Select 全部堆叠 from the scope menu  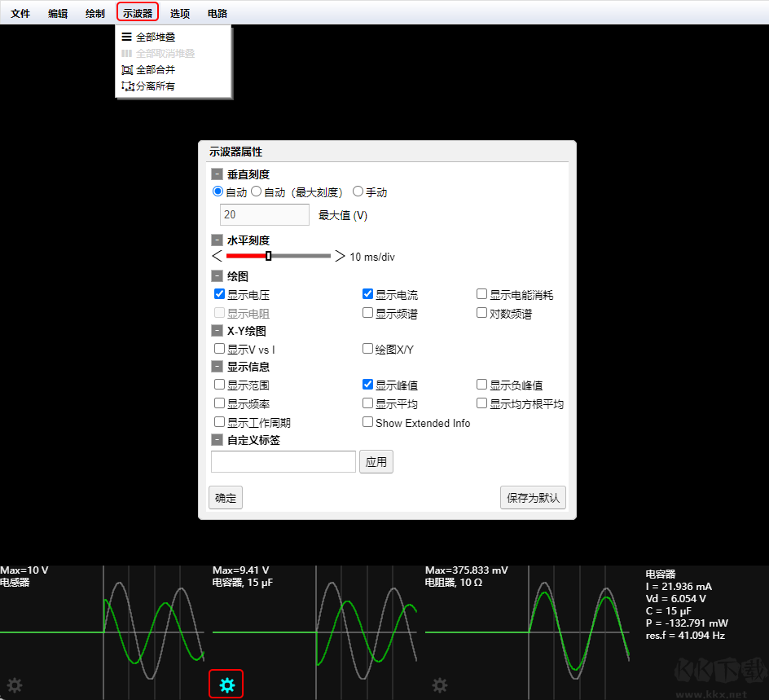tap(156, 36)
